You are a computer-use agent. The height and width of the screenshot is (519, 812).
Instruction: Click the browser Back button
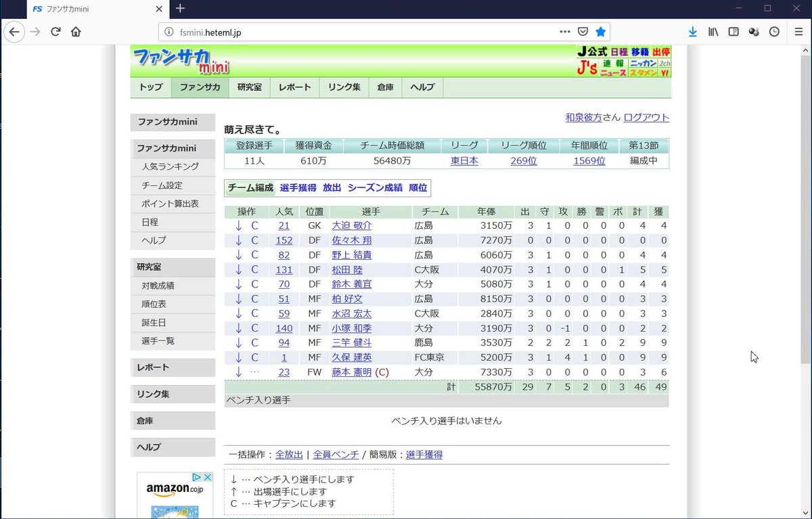tap(14, 32)
